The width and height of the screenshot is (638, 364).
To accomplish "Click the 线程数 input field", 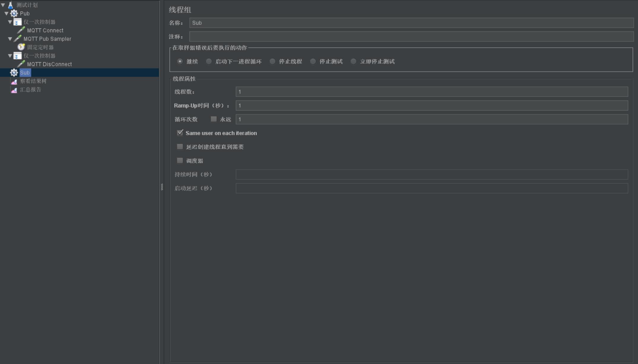I will (x=432, y=92).
